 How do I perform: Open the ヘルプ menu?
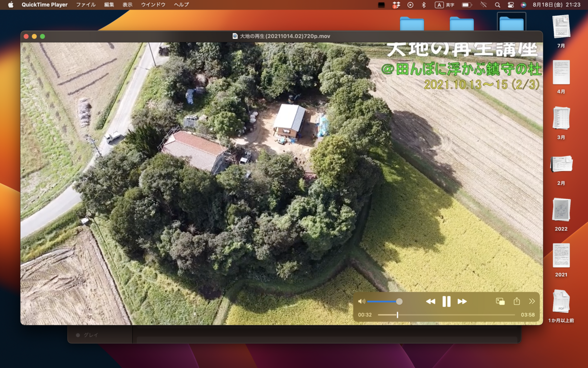[181, 4]
